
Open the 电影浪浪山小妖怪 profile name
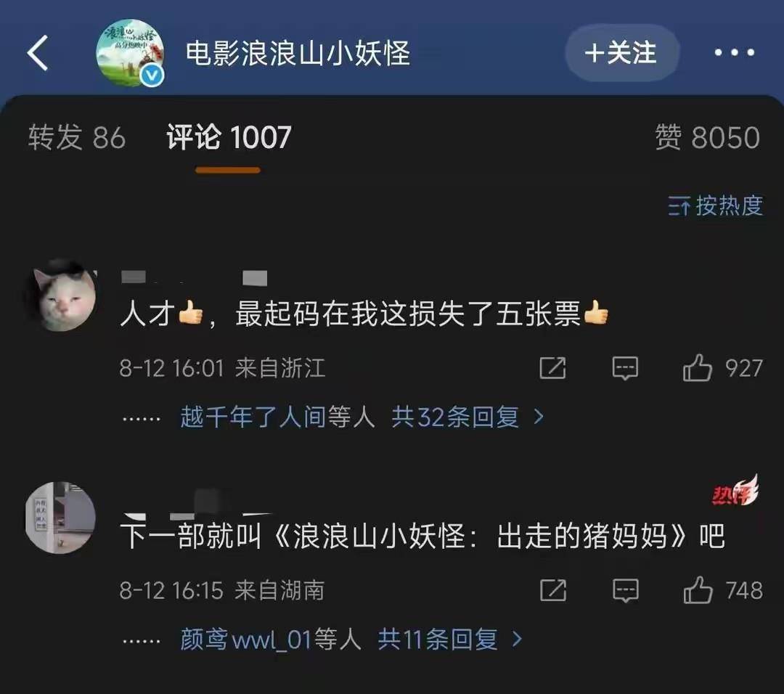298,53
